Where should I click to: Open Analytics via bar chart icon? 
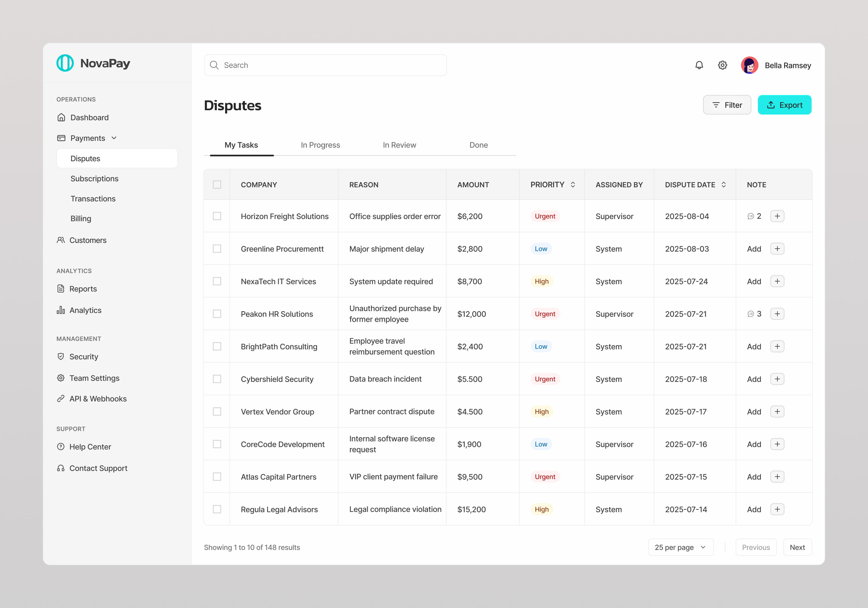[61, 310]
